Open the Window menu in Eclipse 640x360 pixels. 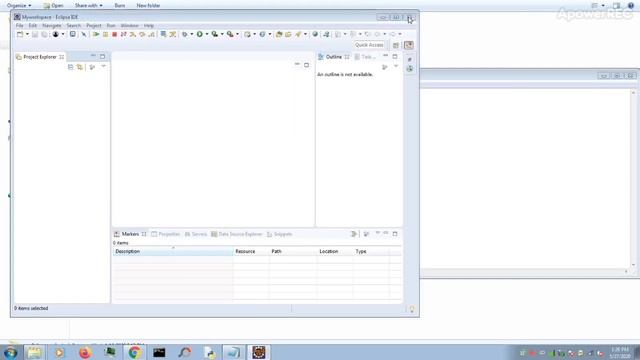click(129, 25)
